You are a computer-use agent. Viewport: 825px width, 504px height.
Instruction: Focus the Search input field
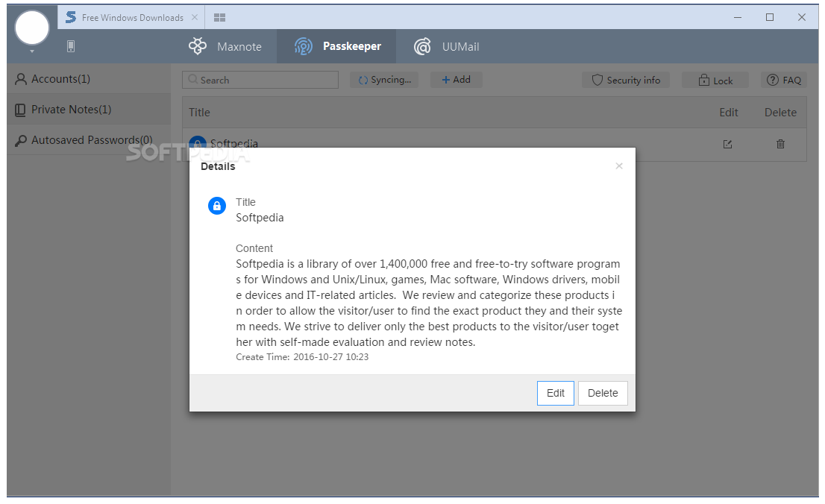(x=260, y=80)
